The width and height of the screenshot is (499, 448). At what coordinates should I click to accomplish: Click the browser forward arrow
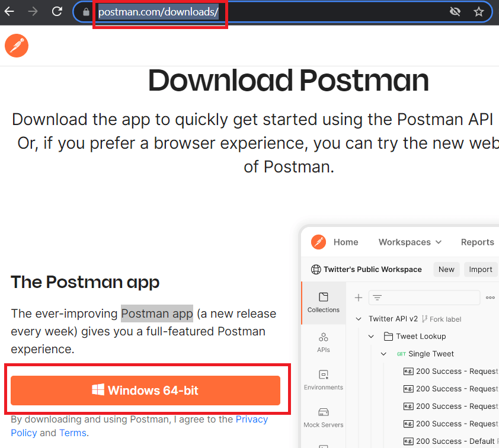coord(33,12)
